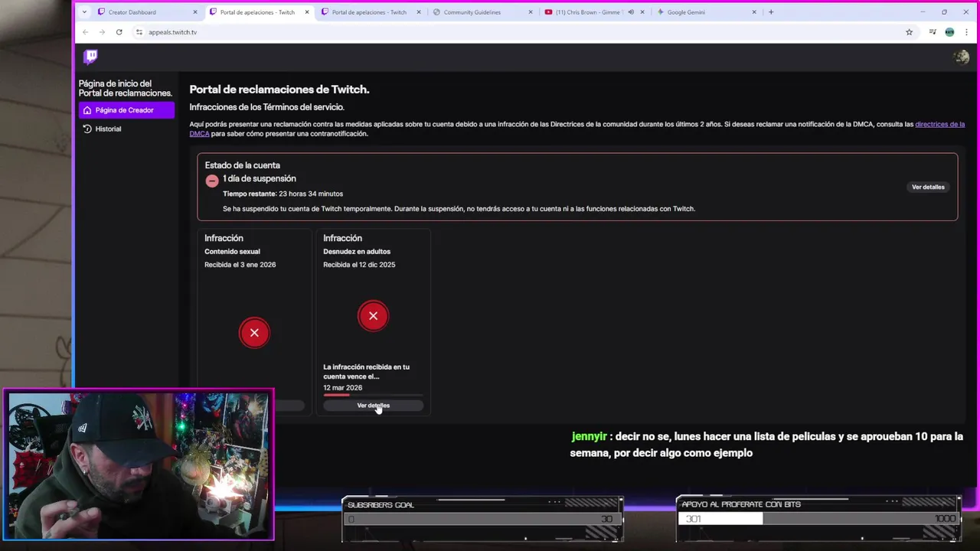Click the Twitch logo in the header

tap(90, 57)
